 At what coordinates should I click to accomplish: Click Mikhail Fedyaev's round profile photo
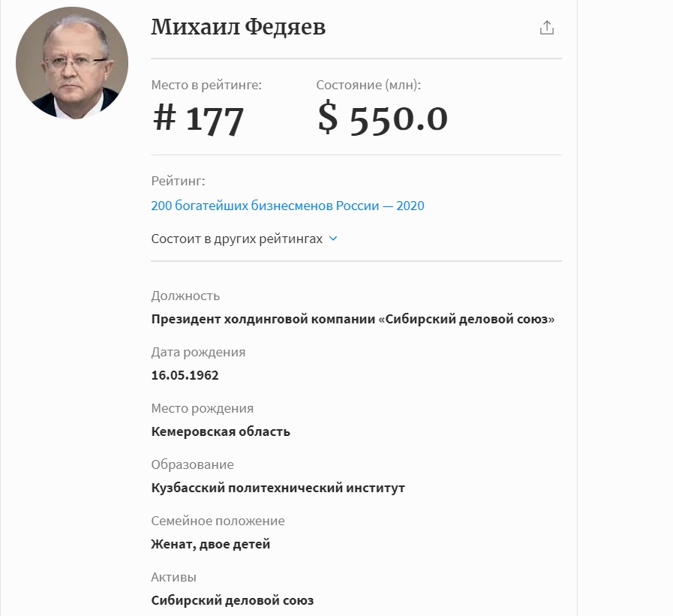click(x=72, y=63)
